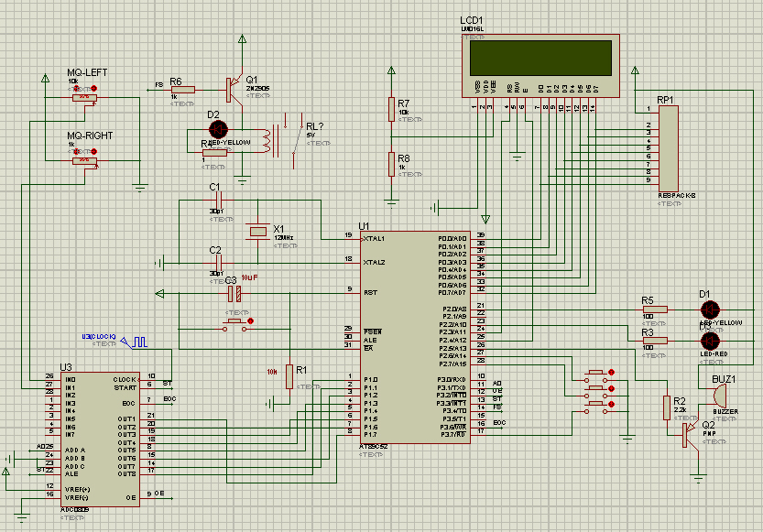Click the U3(CLOCK) pulse generator symbol
This screenshot has height=532, width=763.
pos(135,342)
